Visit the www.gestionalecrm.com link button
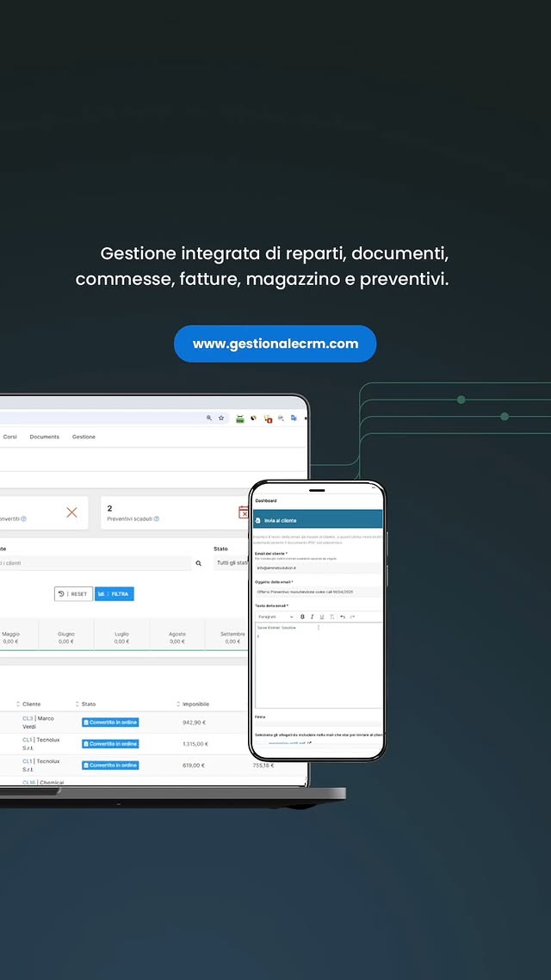 point(275,344)
